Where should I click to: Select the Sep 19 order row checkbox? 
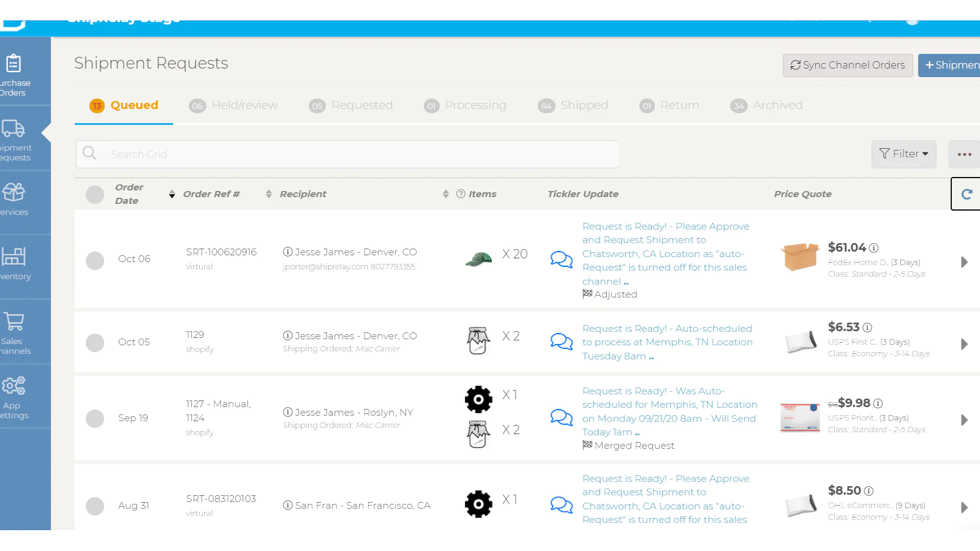pyautogui.click(x=95, y=419)
